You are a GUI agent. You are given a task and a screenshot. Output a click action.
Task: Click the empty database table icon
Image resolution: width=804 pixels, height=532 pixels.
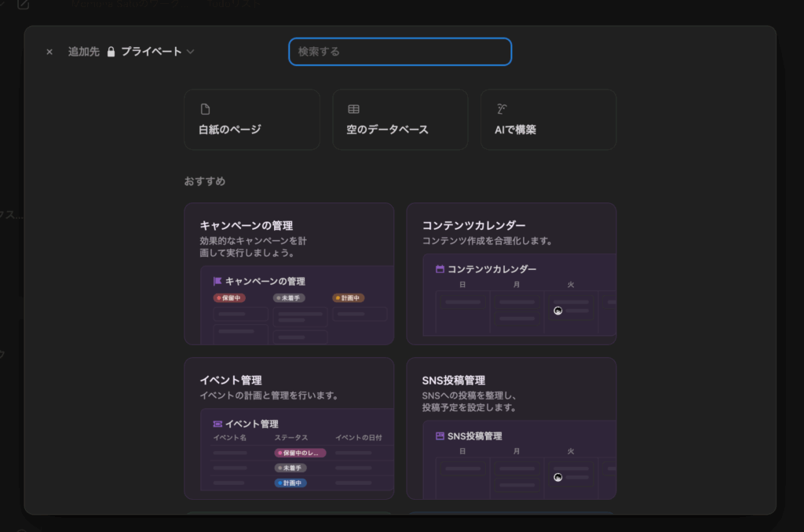tap(353, 109)
